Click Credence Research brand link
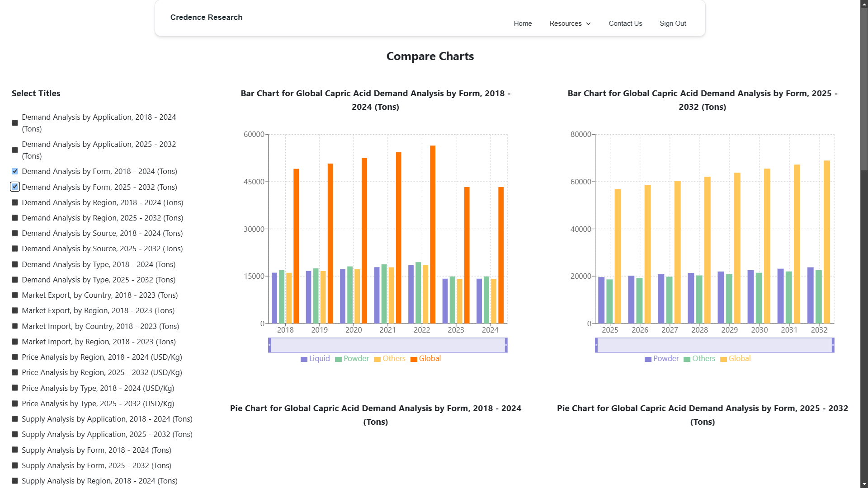 (206, 17)
